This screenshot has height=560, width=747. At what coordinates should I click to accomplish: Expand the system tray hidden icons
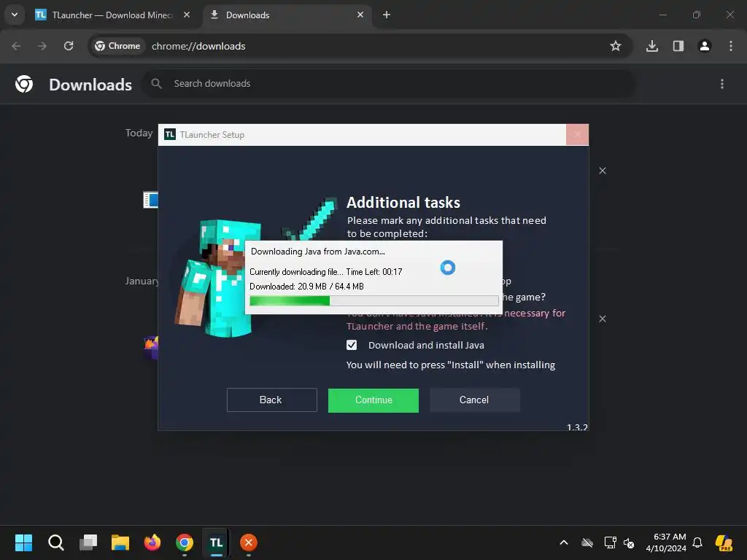click(564, 542)
